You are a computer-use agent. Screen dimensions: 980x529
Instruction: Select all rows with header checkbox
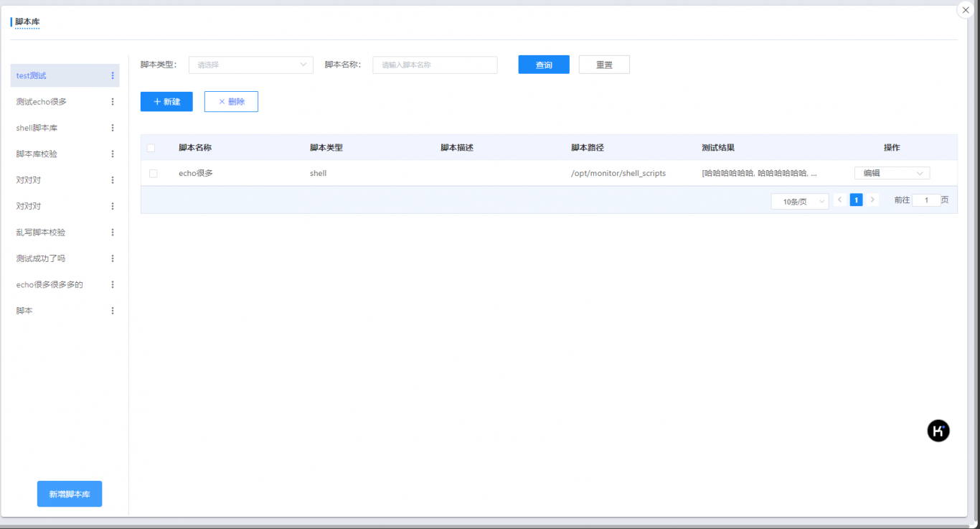[151, 148]
